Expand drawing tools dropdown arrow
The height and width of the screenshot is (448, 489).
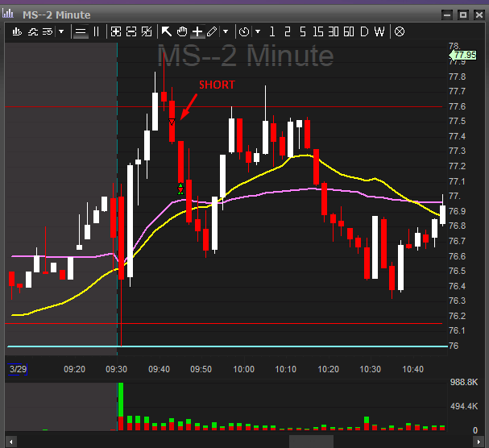tap(226, 31)
